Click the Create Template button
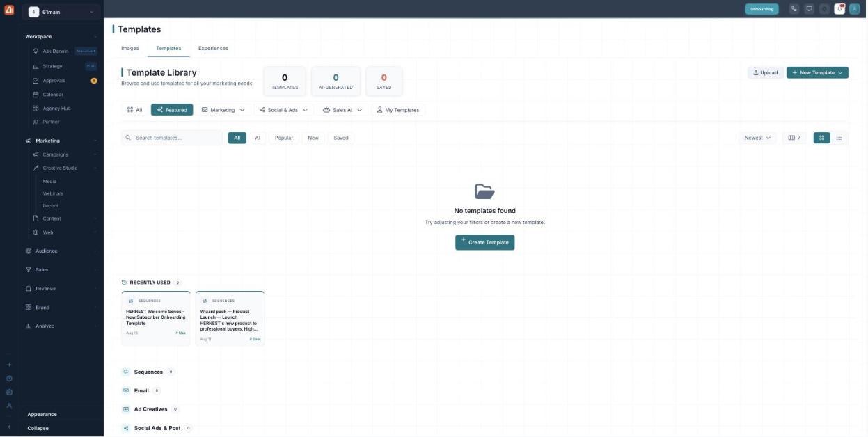868x437 pixels. click(x=484, y=242)
